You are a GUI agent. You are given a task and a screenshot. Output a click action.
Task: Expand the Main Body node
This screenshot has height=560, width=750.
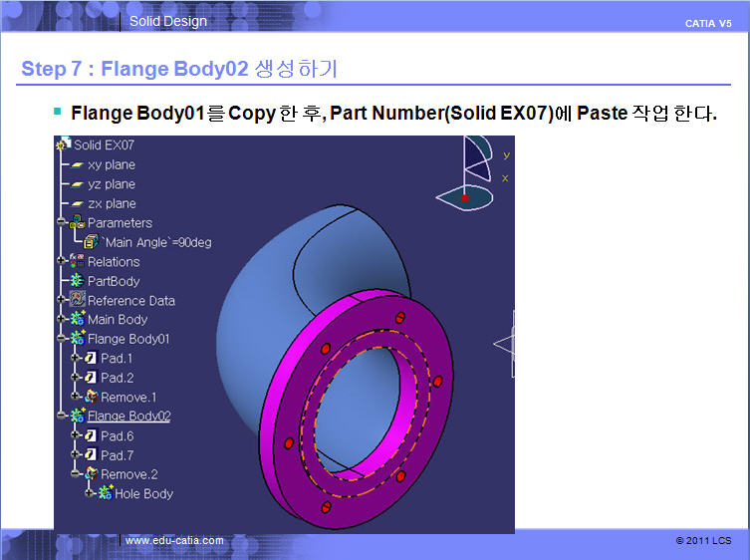(61, 319)
